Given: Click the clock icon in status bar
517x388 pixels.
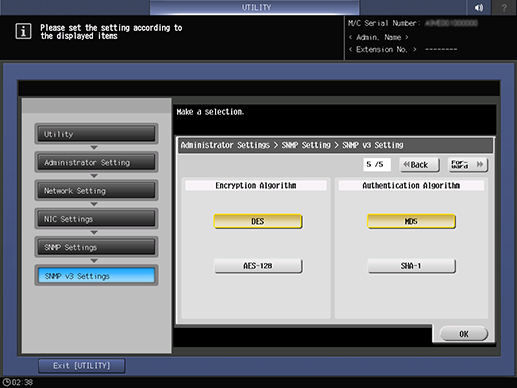Looking at the screenshot, I should click(x=6, y=382).
